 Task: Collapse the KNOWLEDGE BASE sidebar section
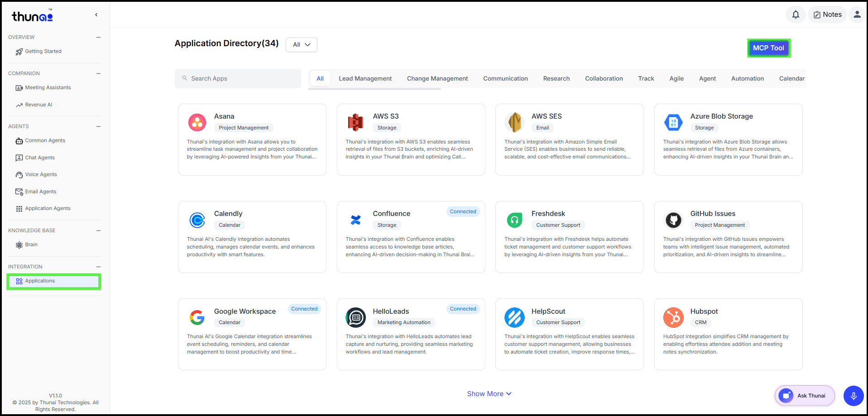click(x=98, y=230)
